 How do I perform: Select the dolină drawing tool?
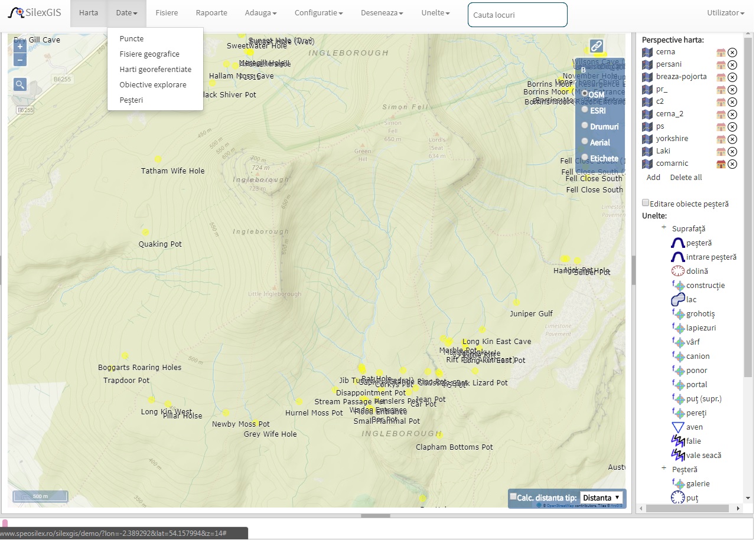coord(677,271)
